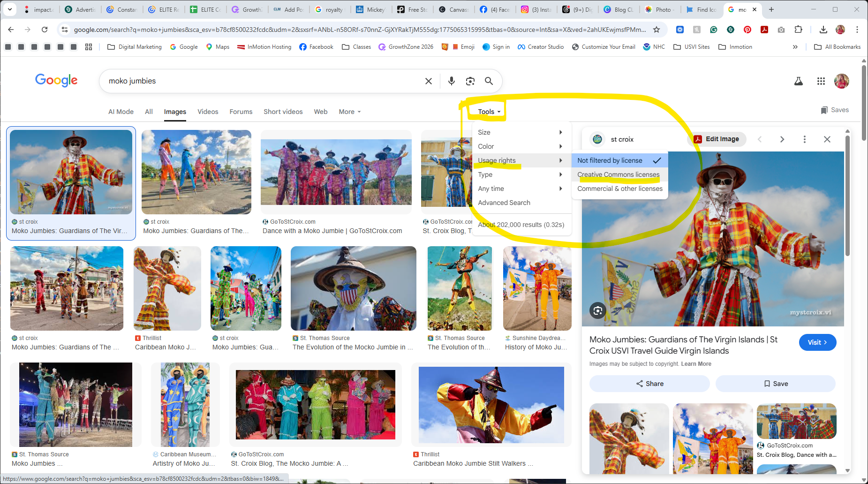Open Thrillist Caribbean Moko J... thumbnail
868x484 pixels.
point(167,288)
